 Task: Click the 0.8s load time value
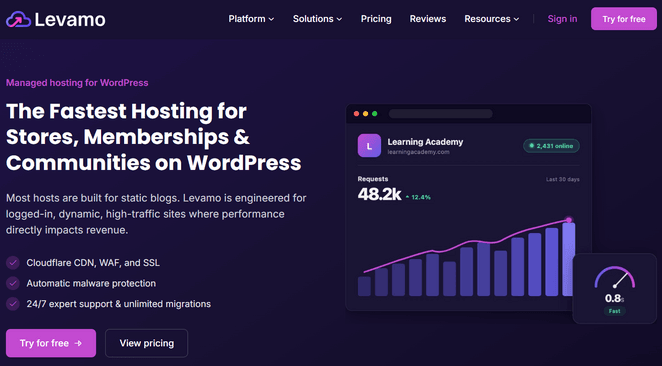[614, 298]
